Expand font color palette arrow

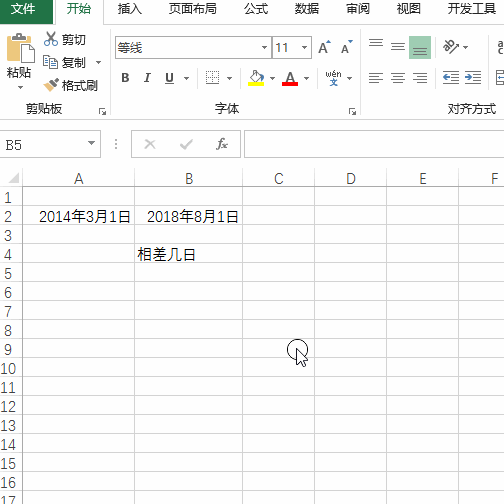click(x=306, y=78)
